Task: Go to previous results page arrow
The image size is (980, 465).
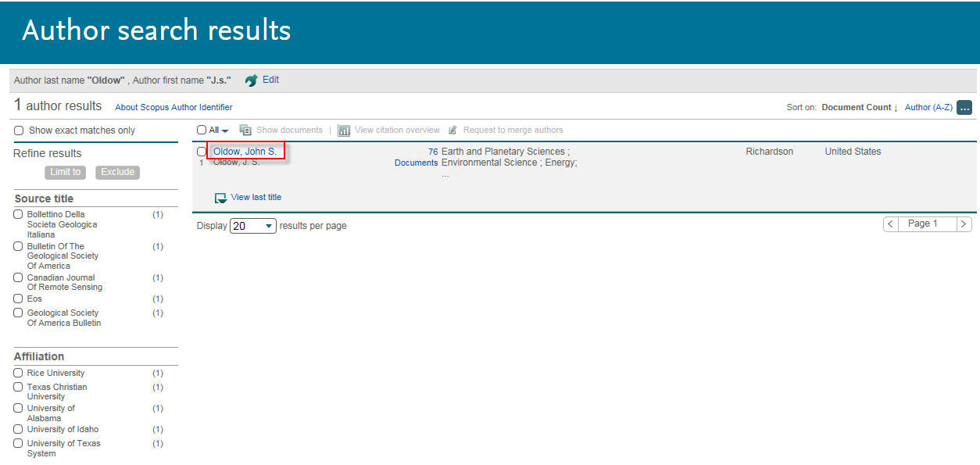Action: (890, 224)
